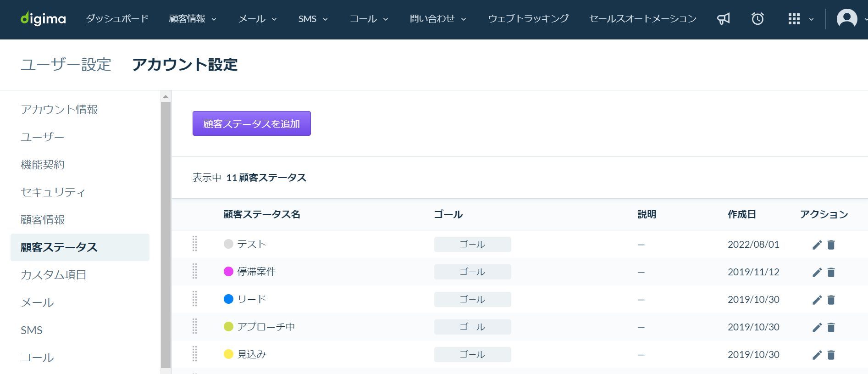This screenshot has width=868, height=374.
Task: Edit the テスト status with pencil icon
Action: [817, 245]
